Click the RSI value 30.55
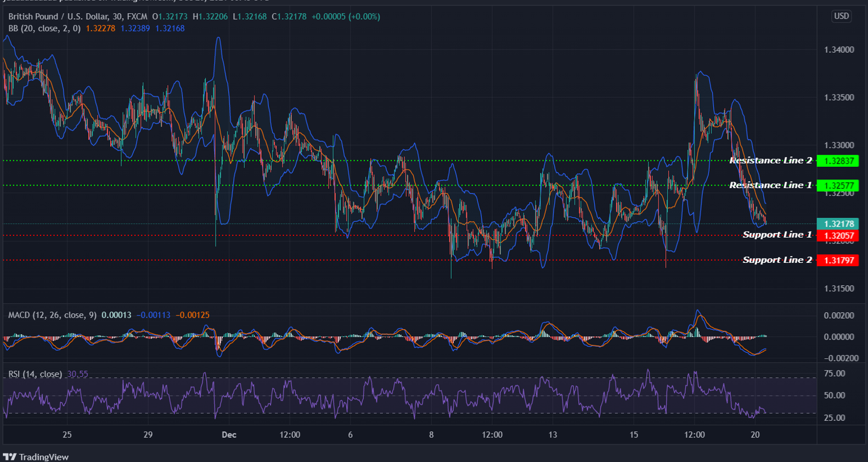Image resolution: width=868 pixels, height=462 pixels. pyautogui.click(x=77, y=374)
